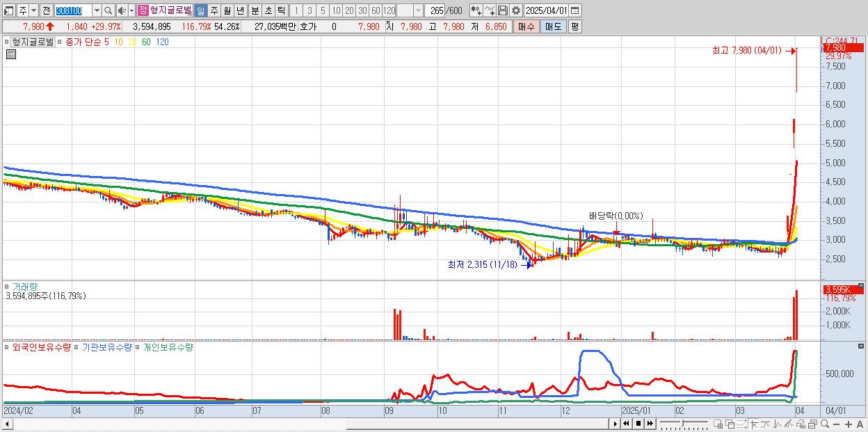Select the 초 (second) period toggle
Image resolution: width=868 pixels, height=432 pixels.
pos(268,10)
